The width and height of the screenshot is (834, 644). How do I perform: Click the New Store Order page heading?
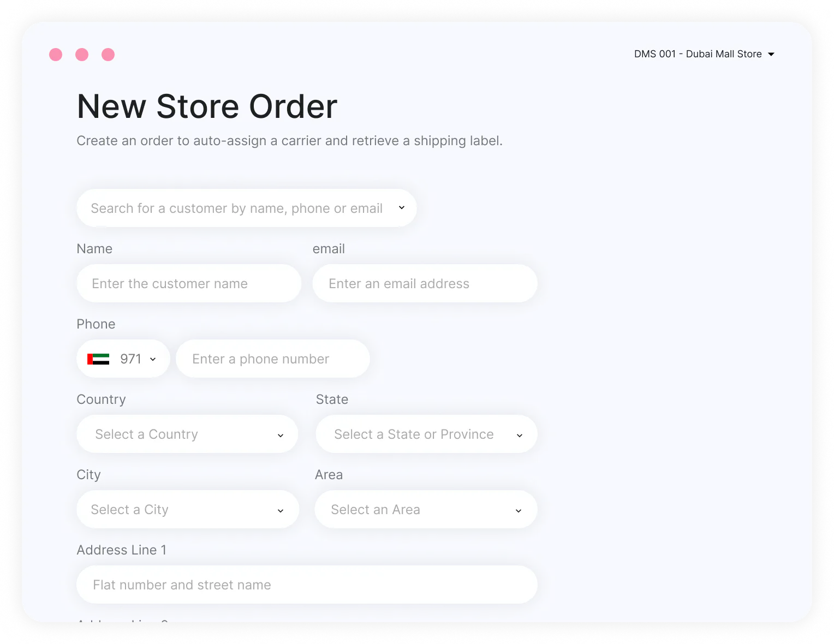pyautogui.click(x=206, y=106)
